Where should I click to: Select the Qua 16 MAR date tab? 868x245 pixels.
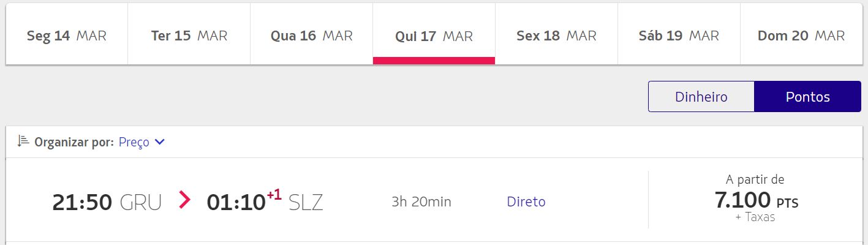point(312,34)
